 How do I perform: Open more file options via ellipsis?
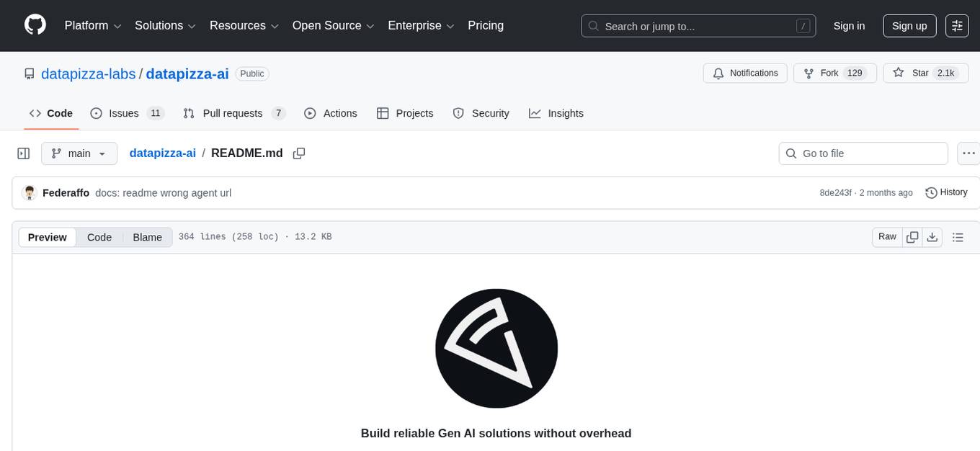(x=968, y=153)
